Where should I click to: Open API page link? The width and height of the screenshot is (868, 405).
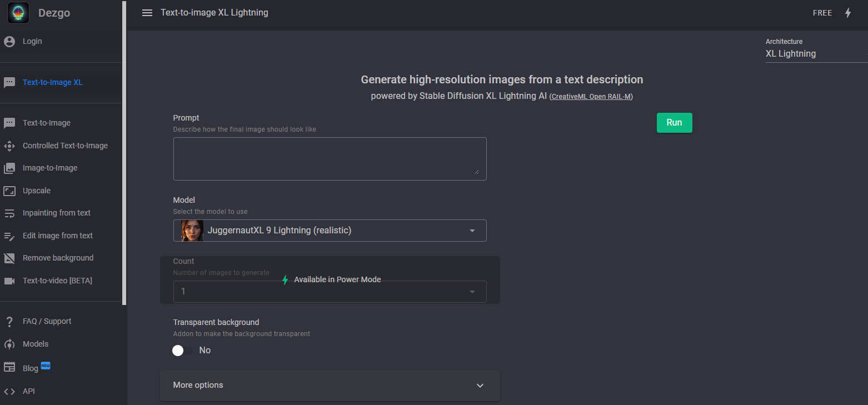pos(29,391)
